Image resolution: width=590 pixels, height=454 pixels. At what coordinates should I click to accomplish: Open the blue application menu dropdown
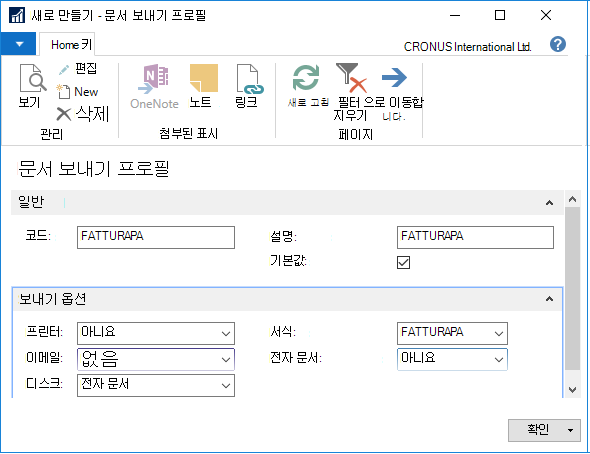coord(18,44)
